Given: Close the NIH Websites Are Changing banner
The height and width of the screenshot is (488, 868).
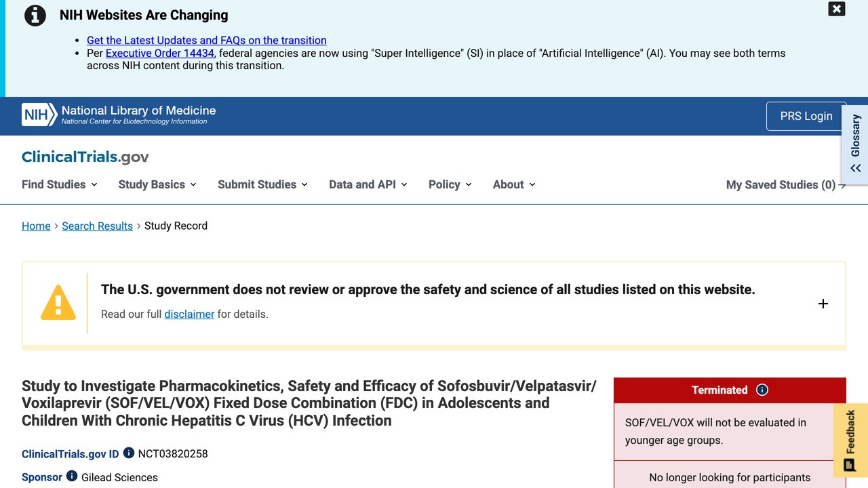Looking at the screenshot, I should pos(837,9).
